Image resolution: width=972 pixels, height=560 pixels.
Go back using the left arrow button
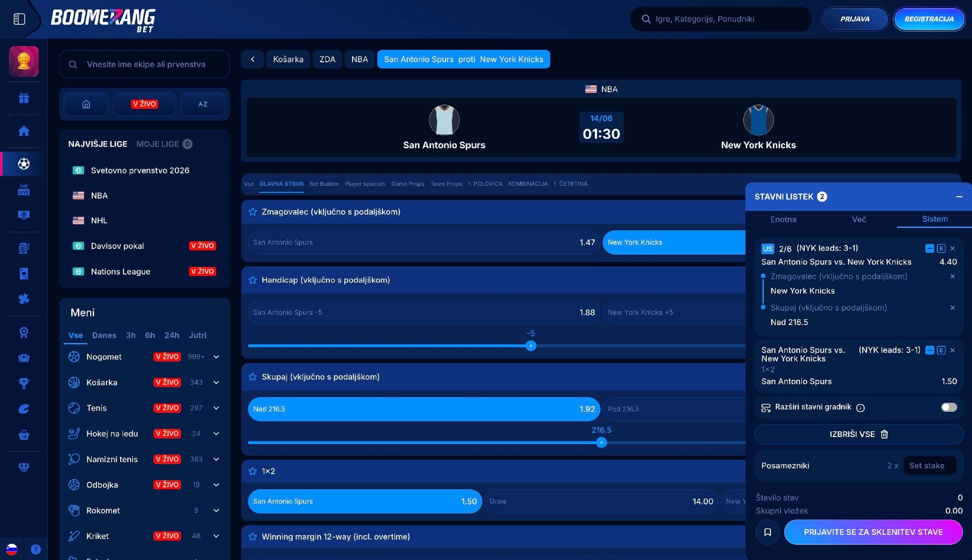[253, 59]
